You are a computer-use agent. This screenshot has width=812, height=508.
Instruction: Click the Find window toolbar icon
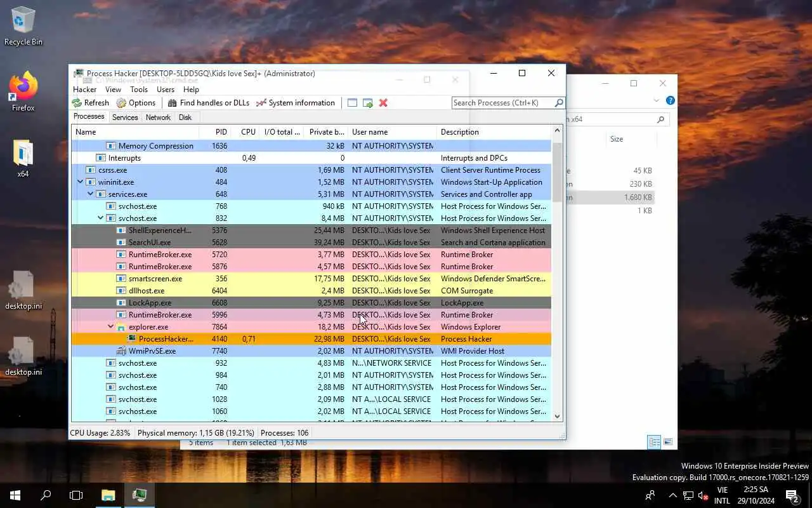pyautogui.click(x=352, y=103)
